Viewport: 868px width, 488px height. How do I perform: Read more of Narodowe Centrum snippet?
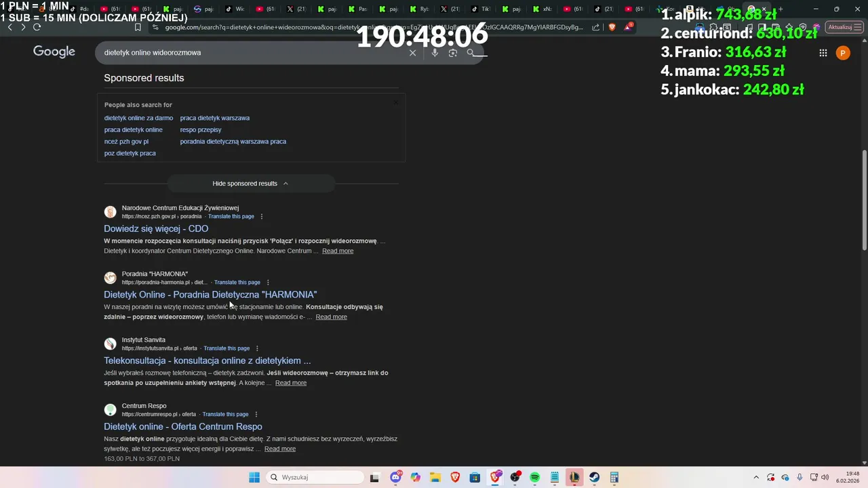point(338,251)
